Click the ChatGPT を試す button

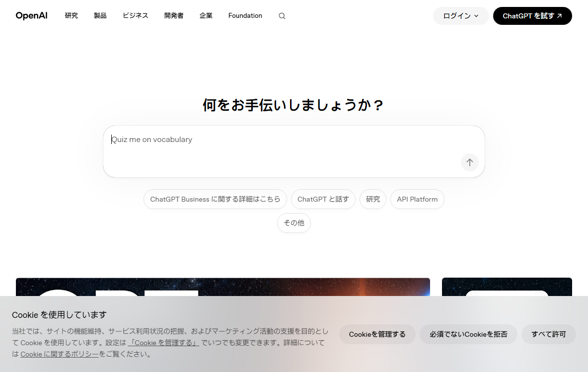tap(532, 16)
